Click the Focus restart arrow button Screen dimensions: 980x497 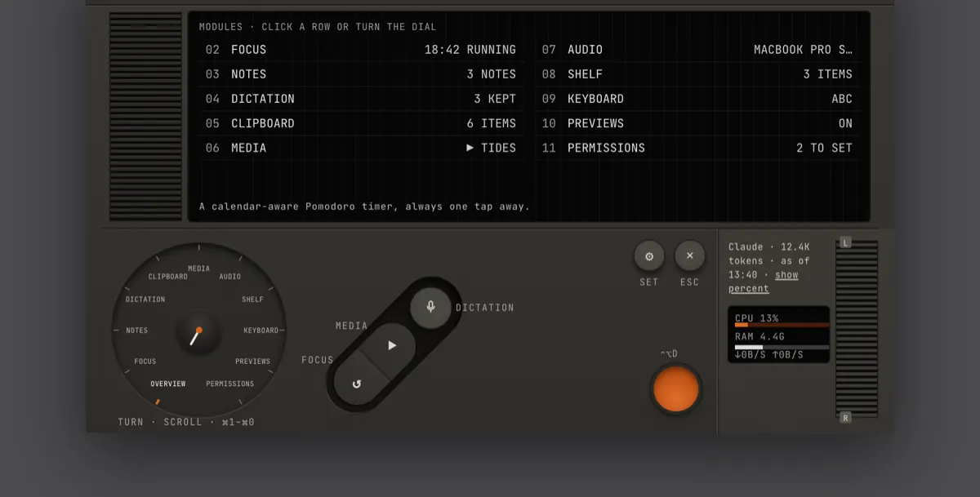point(356,383)
